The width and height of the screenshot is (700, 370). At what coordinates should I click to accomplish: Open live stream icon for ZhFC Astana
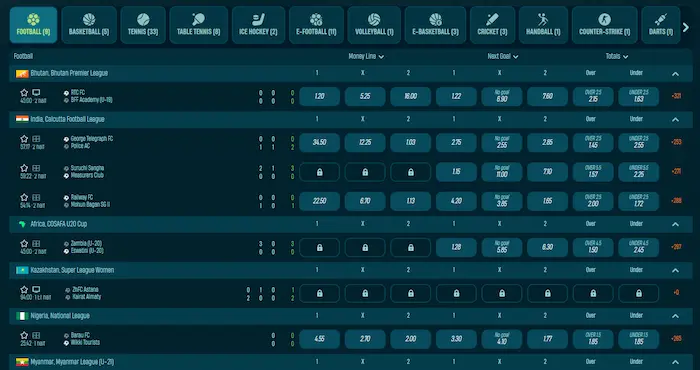pyautogui.click(x=36, y=290)
